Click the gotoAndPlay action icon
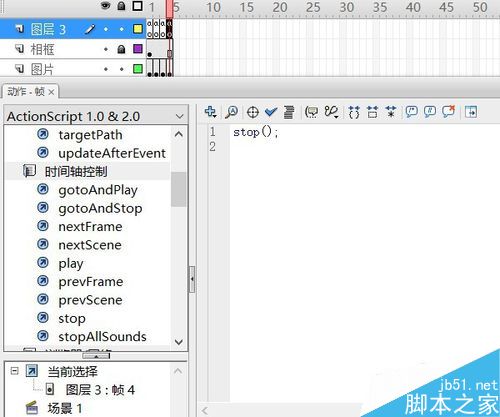Screen dimensions: 500x417 pyautogui.click(x=43, y=189)
